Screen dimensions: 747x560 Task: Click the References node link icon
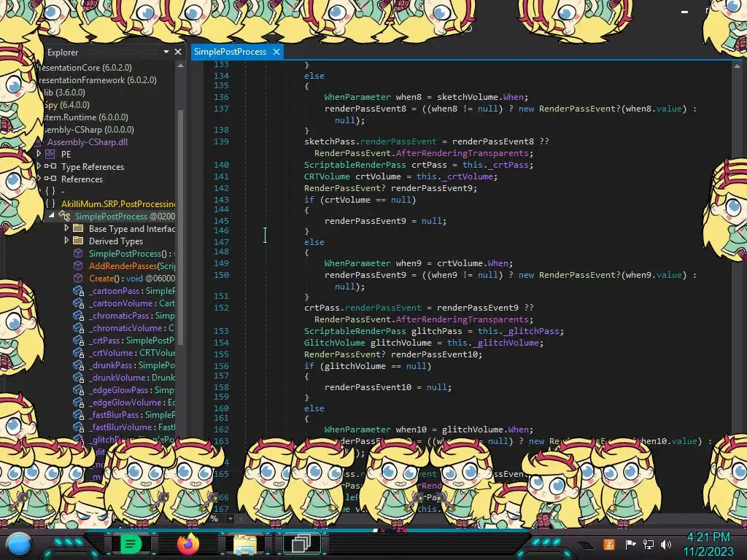click(x=50, y=179)
